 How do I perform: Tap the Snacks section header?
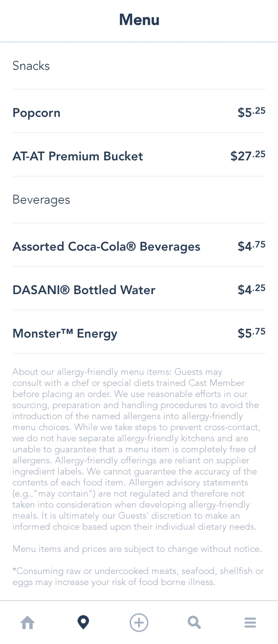tap(31, 66)
